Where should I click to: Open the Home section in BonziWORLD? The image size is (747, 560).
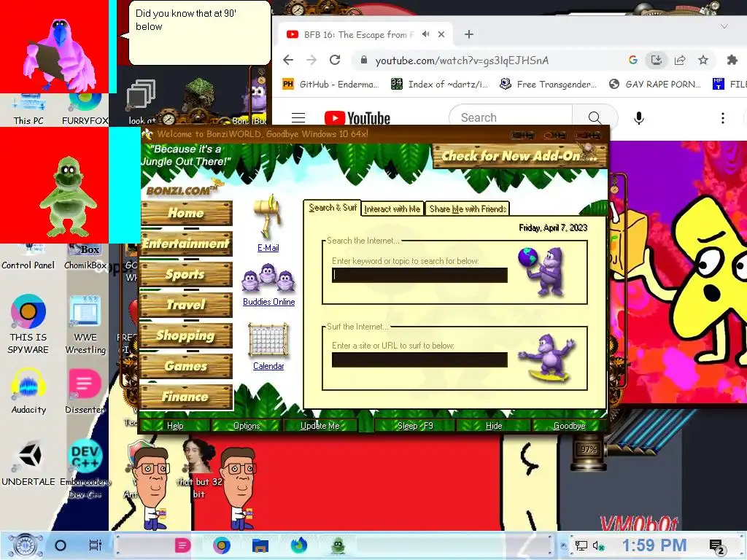point(186,213)
